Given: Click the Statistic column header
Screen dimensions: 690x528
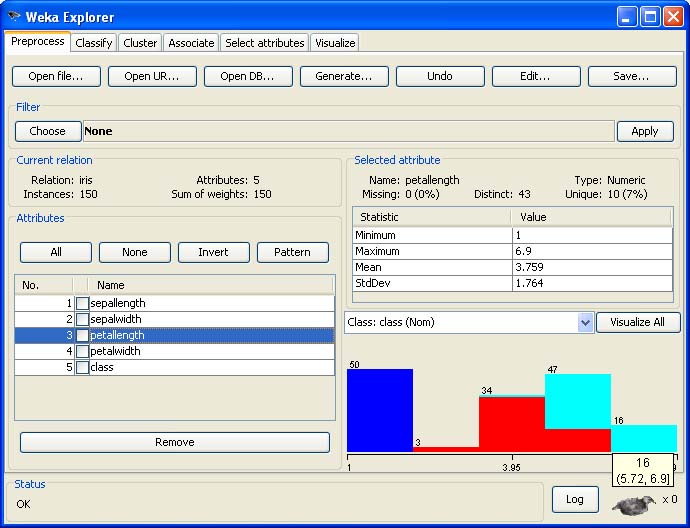Looking at the screenshot, I should pos(432,217).
